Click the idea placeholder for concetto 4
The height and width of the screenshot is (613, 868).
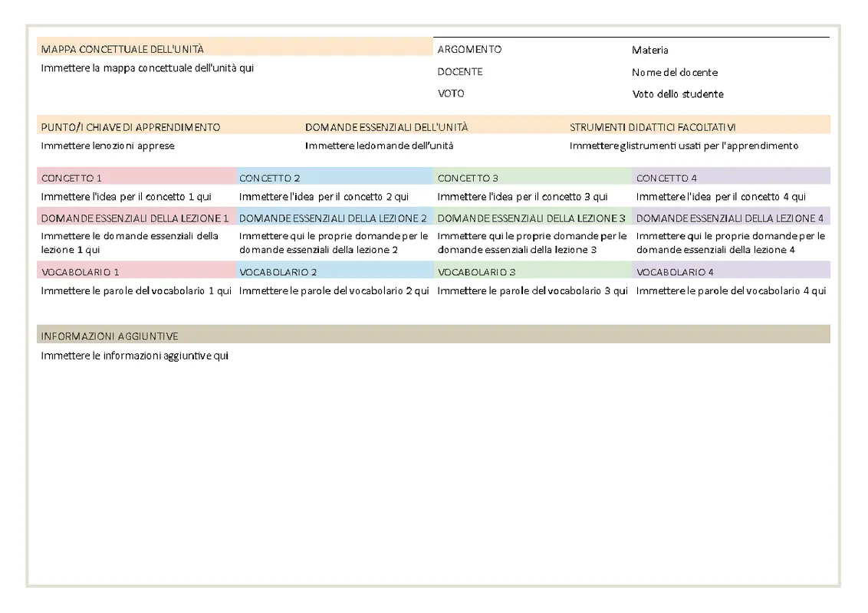[x=721, y=197]
